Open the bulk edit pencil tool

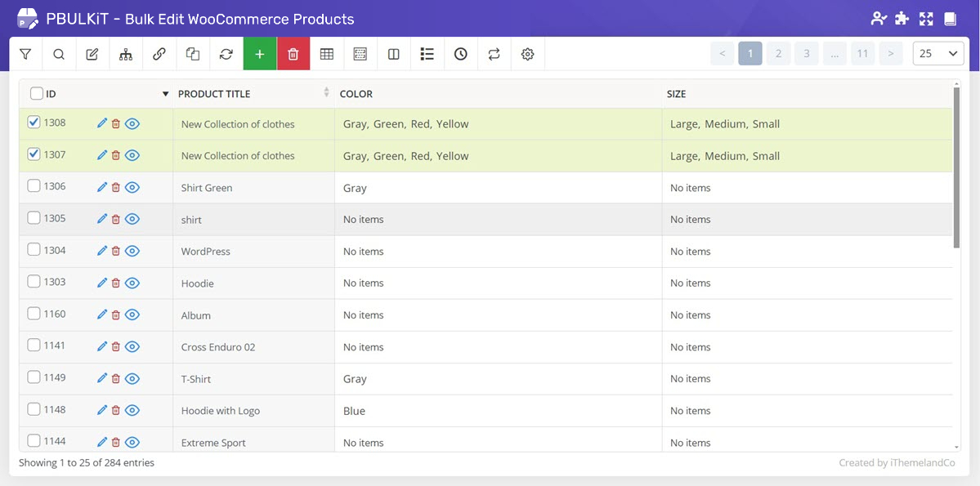pyautogui.click(x=92, y=54)
